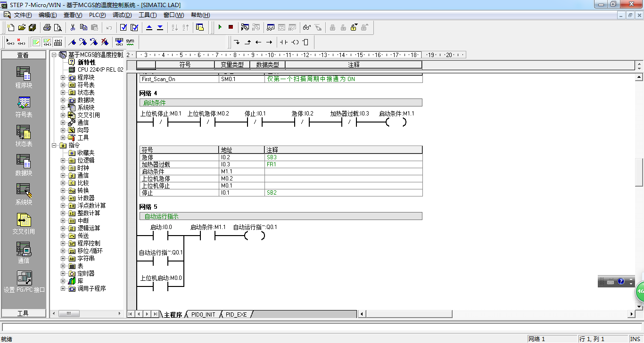Toggle POU comments display
Screen dimensions: 644x343
[36, 42]
